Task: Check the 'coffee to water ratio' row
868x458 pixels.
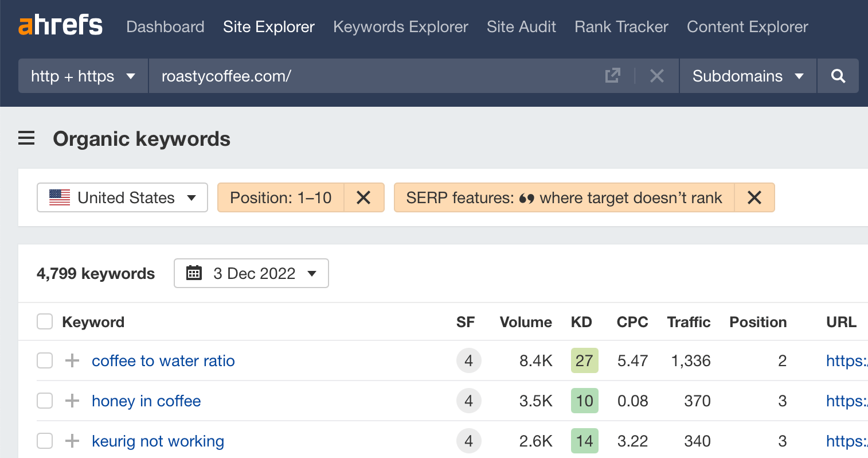Action: click(x=45, y=360)
